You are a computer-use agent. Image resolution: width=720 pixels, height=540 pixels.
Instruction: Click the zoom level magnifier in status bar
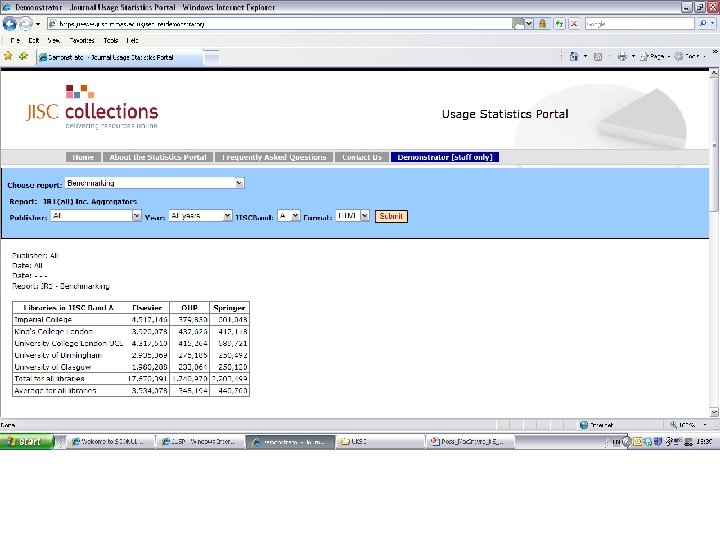click(x=673, y=425)
